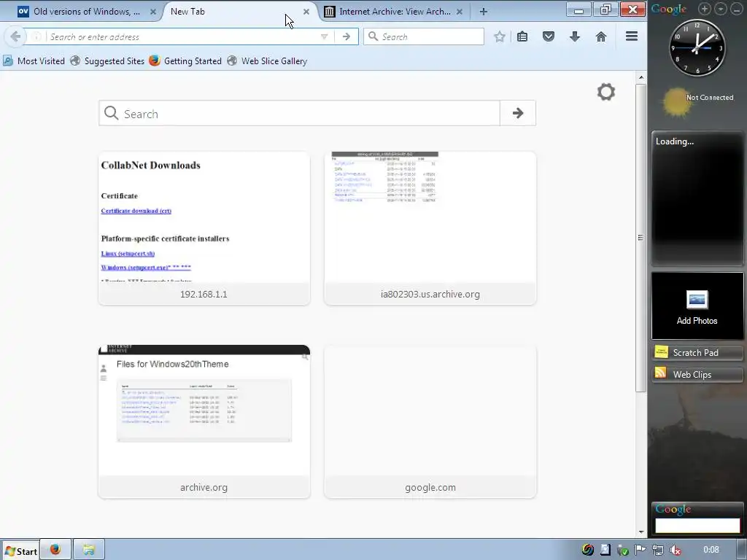Open the Firefox hamburger menu
Screen dimensions: 747x560
631,36
